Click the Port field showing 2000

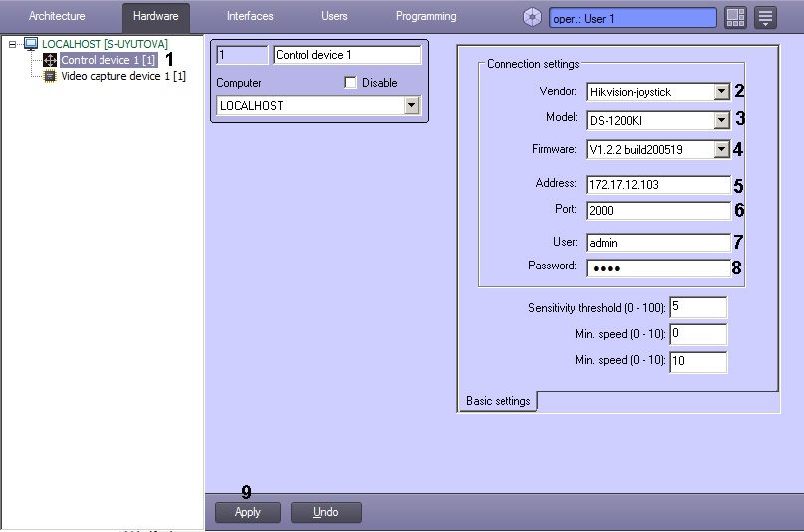(659, 211)
